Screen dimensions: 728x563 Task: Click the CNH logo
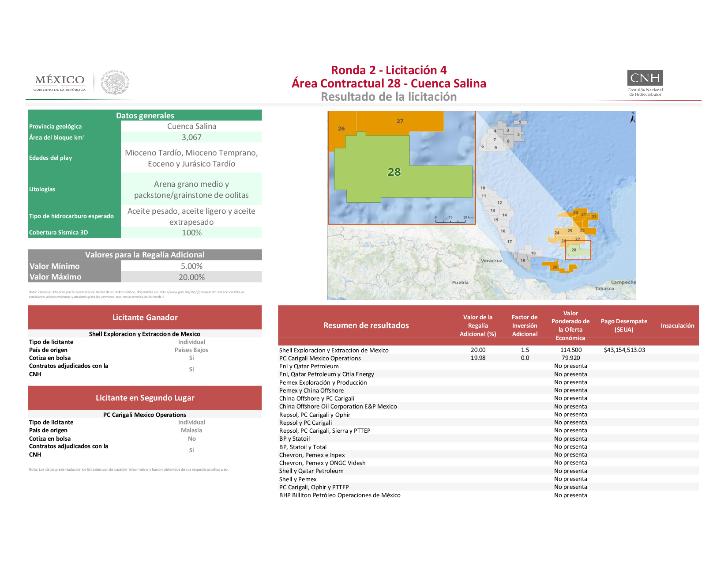[645, 83]
